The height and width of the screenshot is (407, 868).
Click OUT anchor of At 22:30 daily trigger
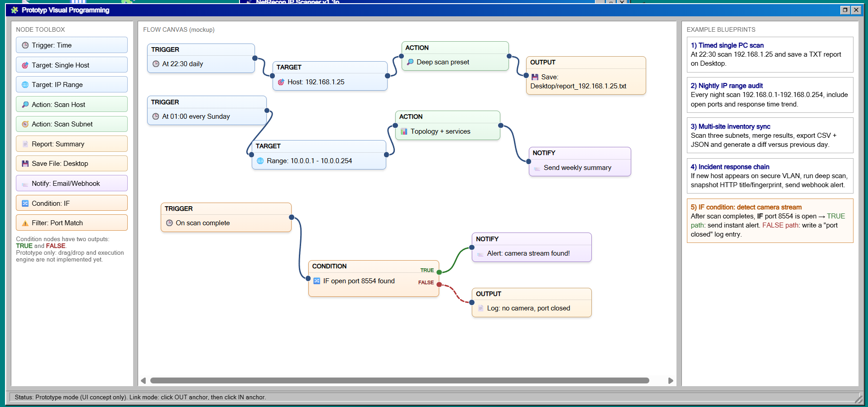[x=255, y=58]
